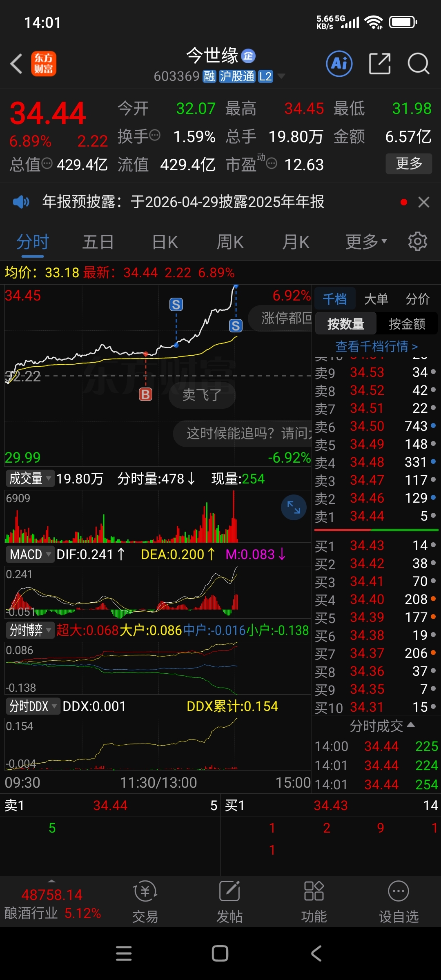Image resolution: width=441 pixels, height=980 pixels.
Task: Tap the expand chart fullscreen icon
Action: 294,507
